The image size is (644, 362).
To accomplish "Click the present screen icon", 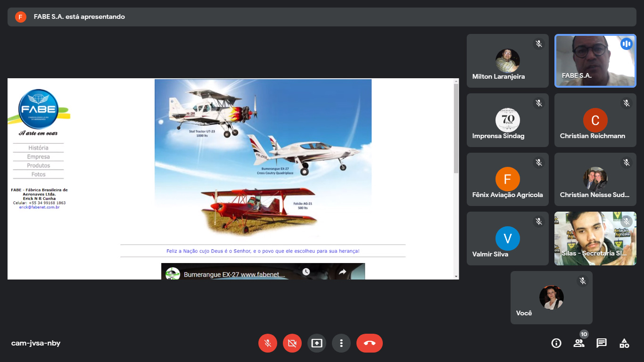I will [317, 343].
